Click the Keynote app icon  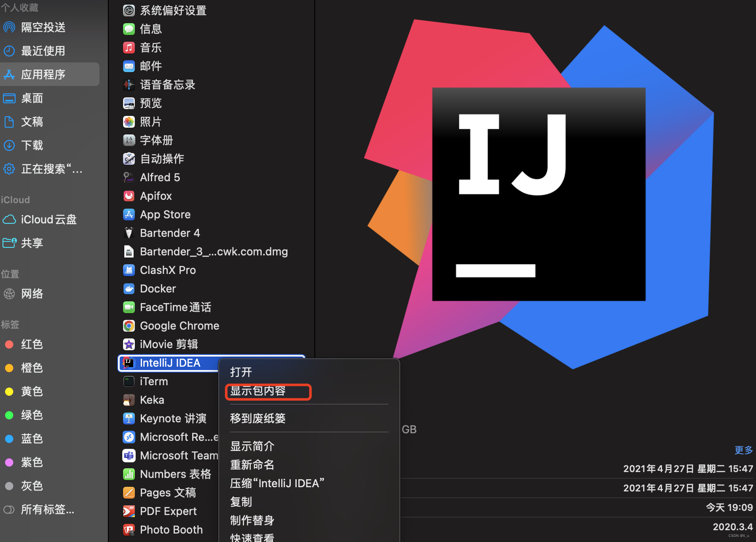(x=129, y=419)
